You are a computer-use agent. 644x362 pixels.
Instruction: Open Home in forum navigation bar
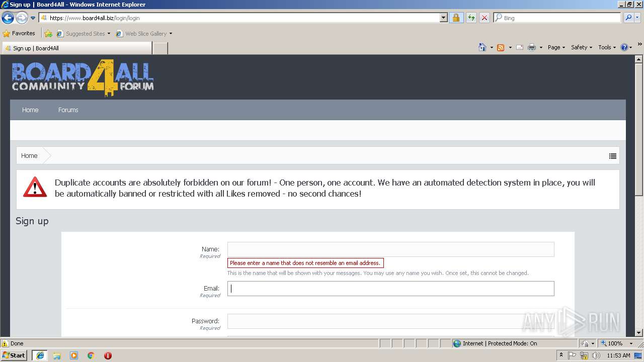click(30, 110)
